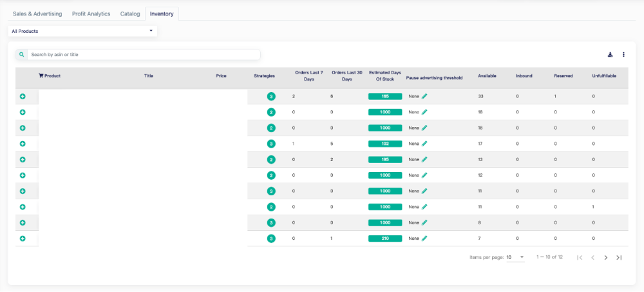Switch to the Profit Analytics tab
The width and height of the screenshot is (644, 292).
click(x=91, y=14)
